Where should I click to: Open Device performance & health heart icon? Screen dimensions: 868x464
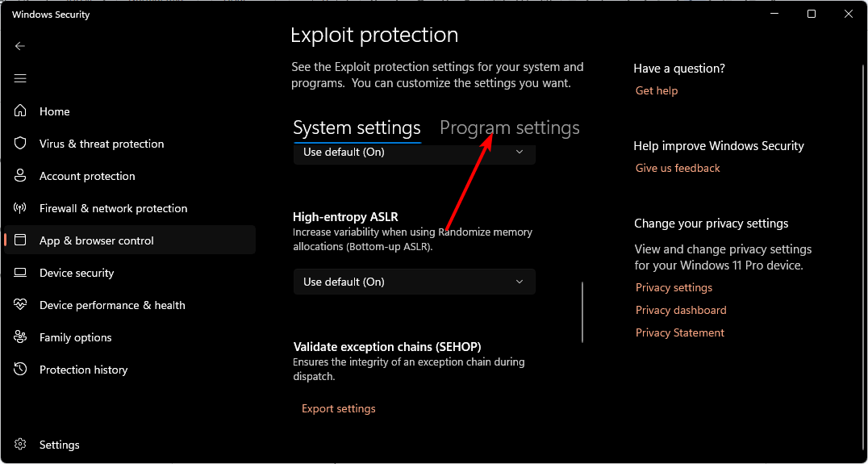point(21,305)
